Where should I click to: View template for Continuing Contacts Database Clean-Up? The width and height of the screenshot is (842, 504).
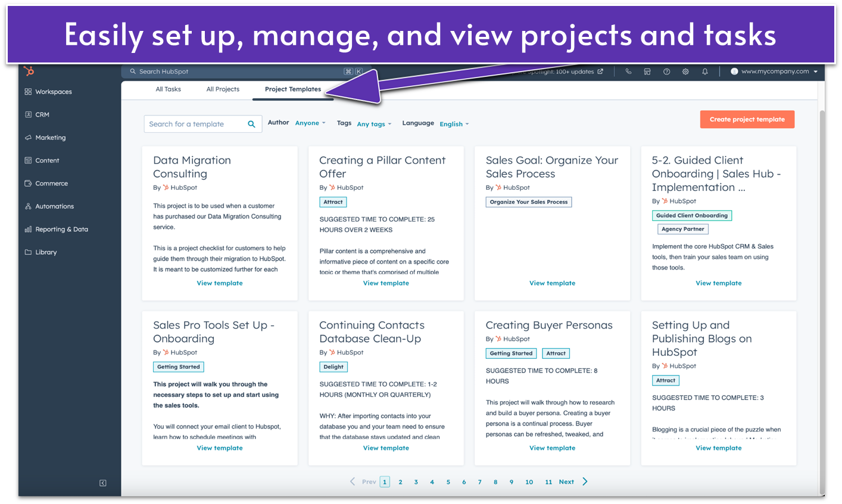click(386, 448)
